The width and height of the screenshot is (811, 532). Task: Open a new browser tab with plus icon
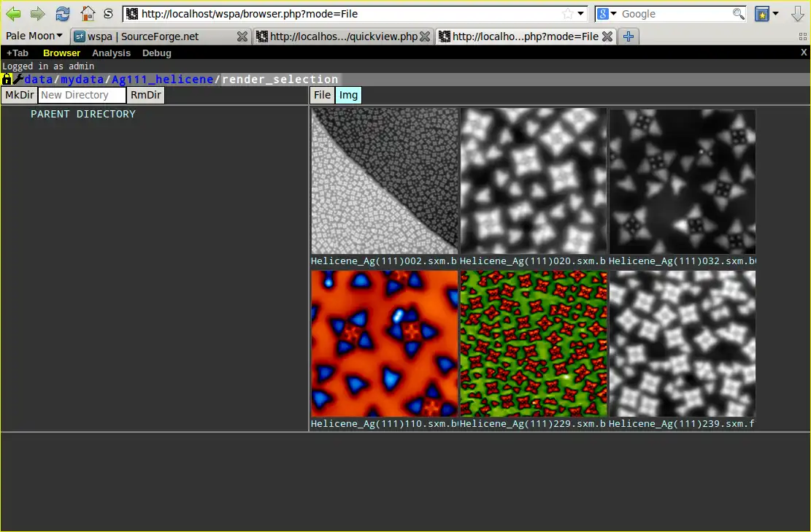coord(628,36)
